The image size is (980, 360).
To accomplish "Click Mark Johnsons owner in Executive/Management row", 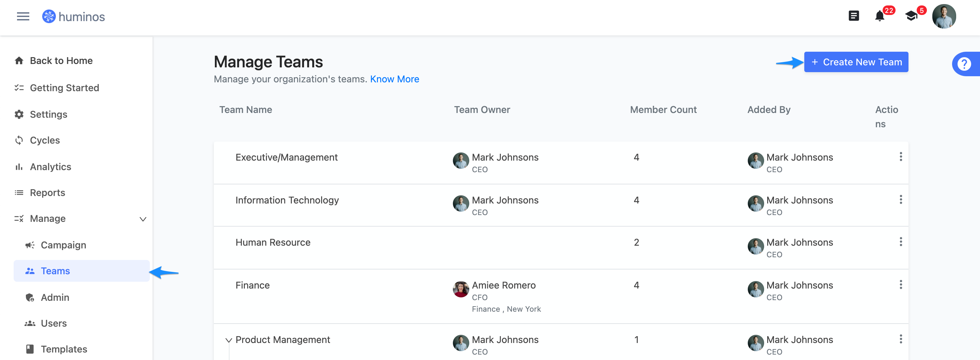I will [x=505, y=158].
